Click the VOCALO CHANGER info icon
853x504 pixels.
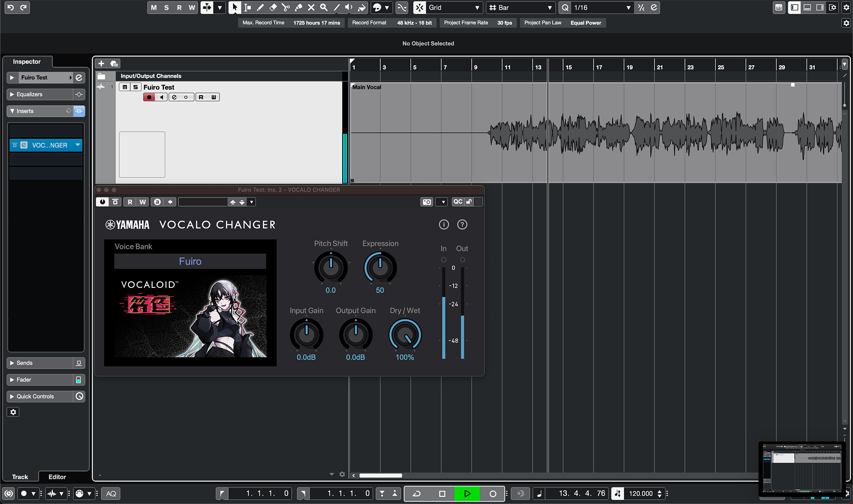444,224
